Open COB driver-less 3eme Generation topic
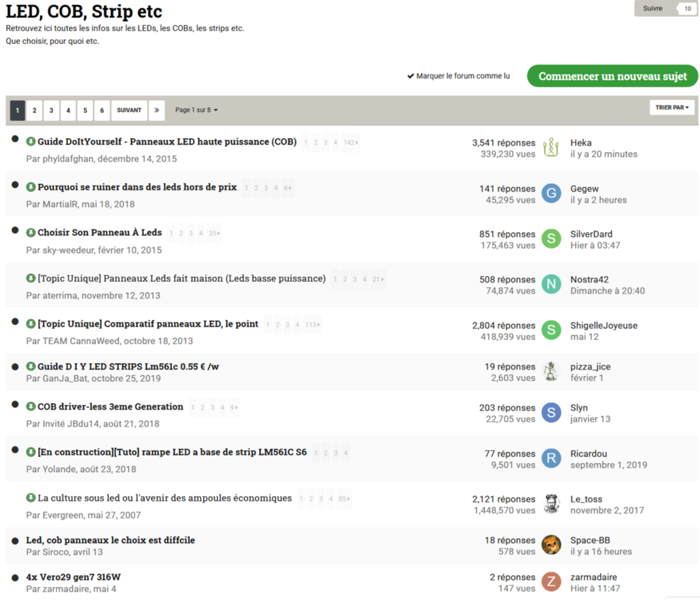700x600 pixels. click(x=110, y=406)
